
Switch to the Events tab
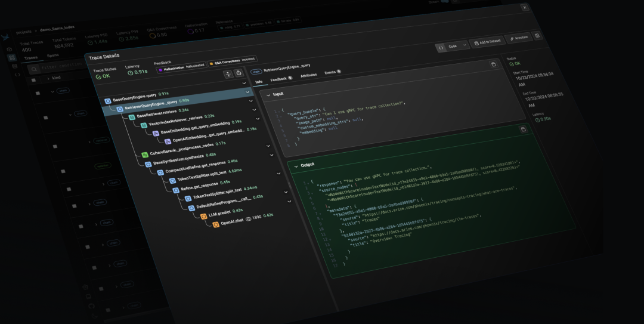click(333, 72)
